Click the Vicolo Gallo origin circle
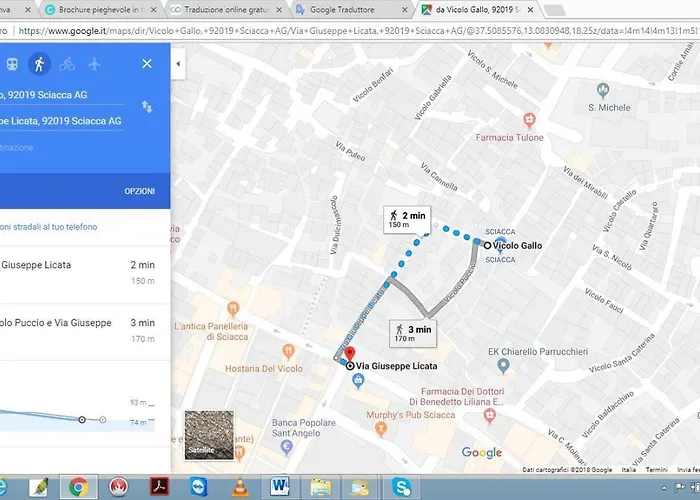Image resolution: width=700 pixels, height=500 pixels. [488, 245]
